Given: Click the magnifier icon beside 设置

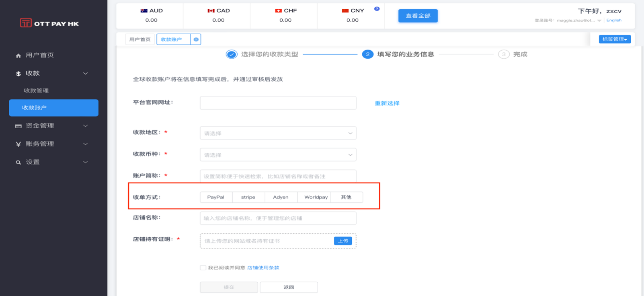Looking at the screenshot, I should [x=18, y=162].
